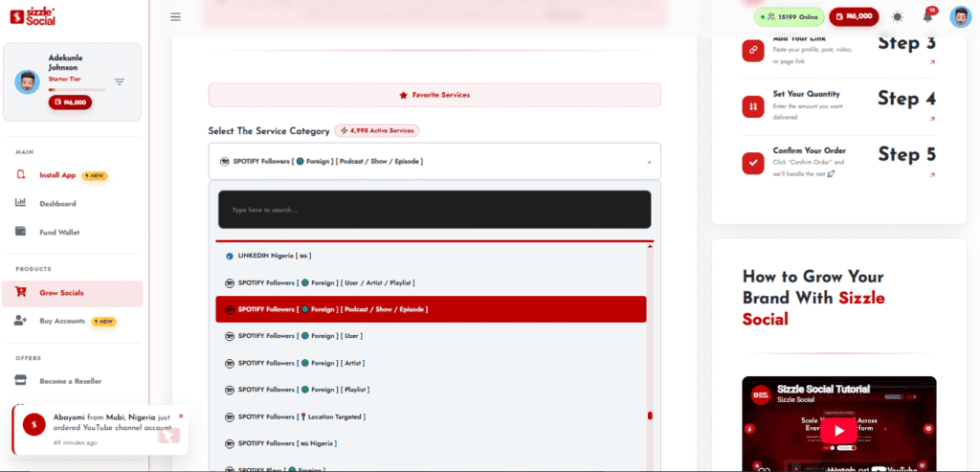
Task: Open Buy Accounts in sidebar
Action: [x=62, y=322]
